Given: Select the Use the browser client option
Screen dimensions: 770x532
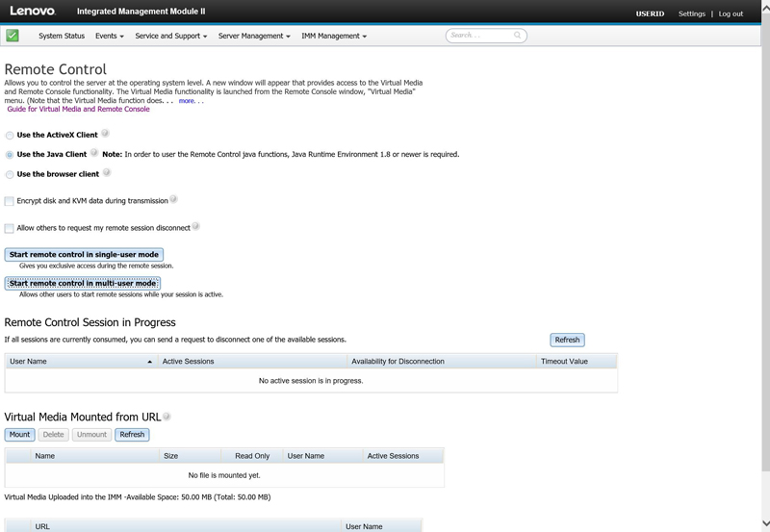Looking at the screenshot, I should (x=10, y=175).
